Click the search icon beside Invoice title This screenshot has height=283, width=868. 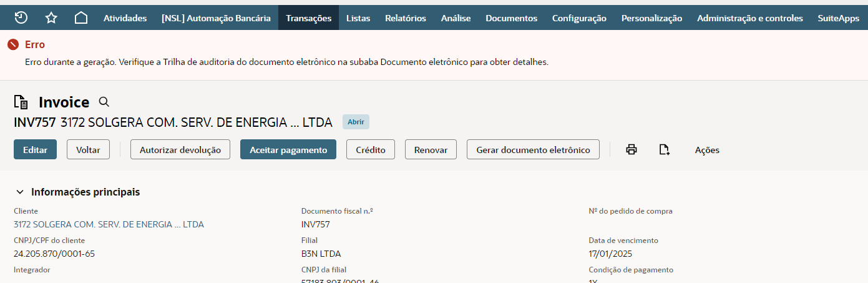click(x=104, y=102)
